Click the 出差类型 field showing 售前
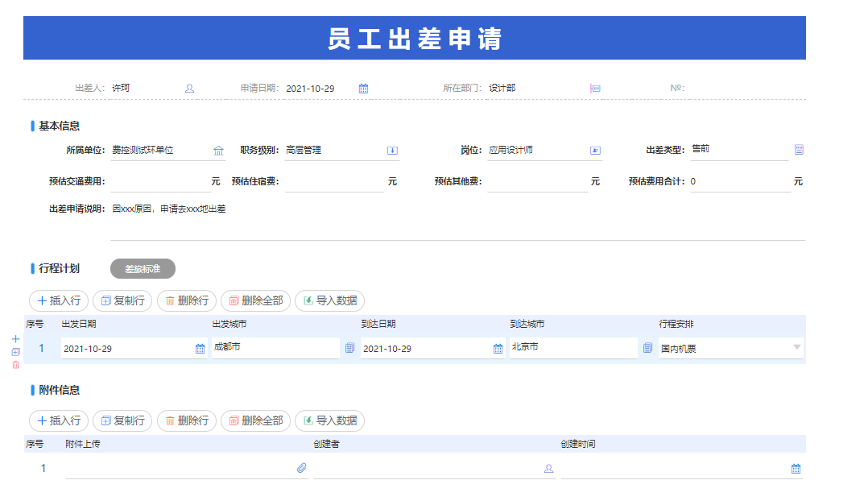The height and width of the screenshot is (501, 868). coord(741,150)
